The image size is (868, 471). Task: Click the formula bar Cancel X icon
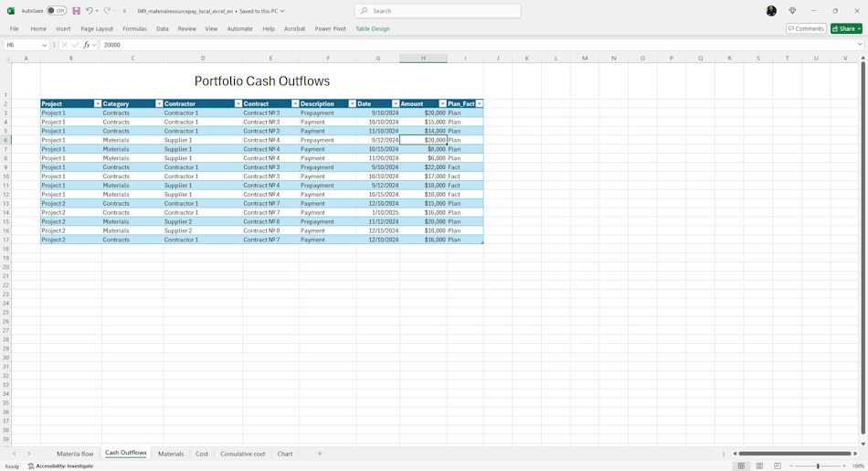(x=64, y=45)
